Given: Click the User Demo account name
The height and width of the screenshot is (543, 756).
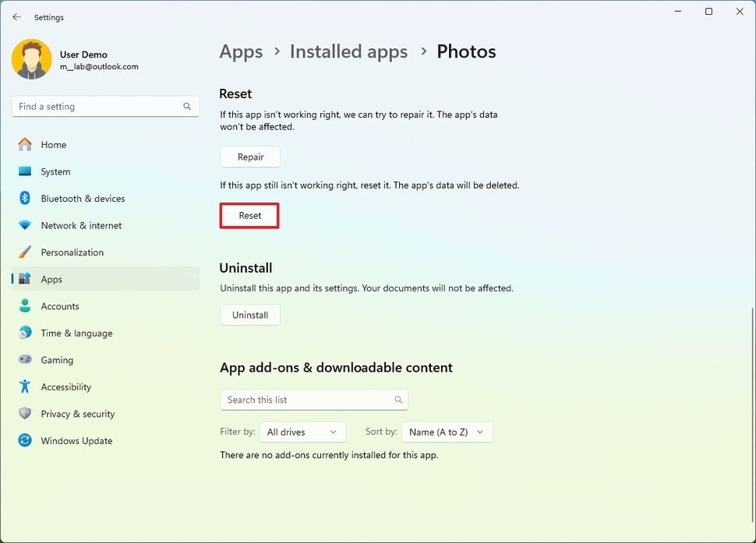Looking at the screenshot, I should (83, 55).
